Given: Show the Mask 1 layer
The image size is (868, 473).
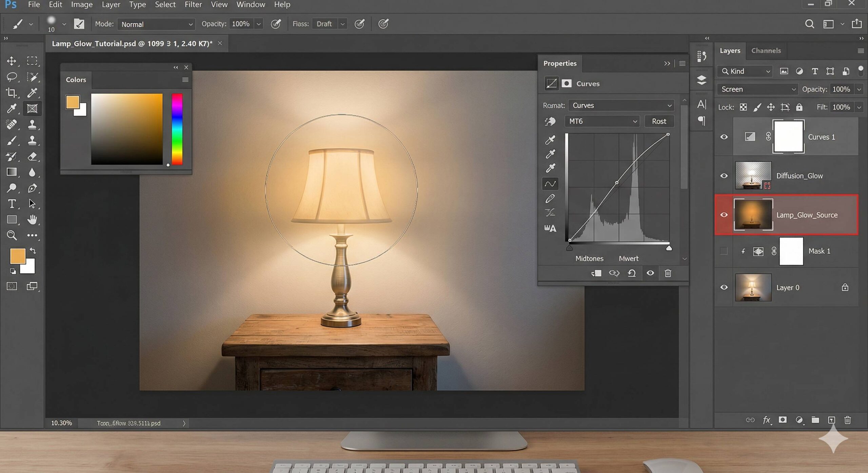Looking at the screenshot, I should point(724,251).
